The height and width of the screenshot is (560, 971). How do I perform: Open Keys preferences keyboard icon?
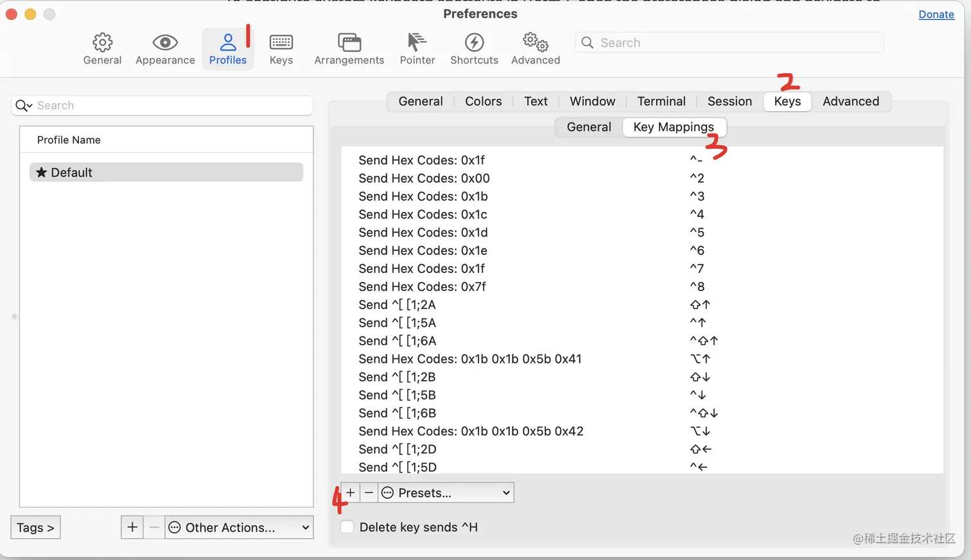click(x=281, y=42)
